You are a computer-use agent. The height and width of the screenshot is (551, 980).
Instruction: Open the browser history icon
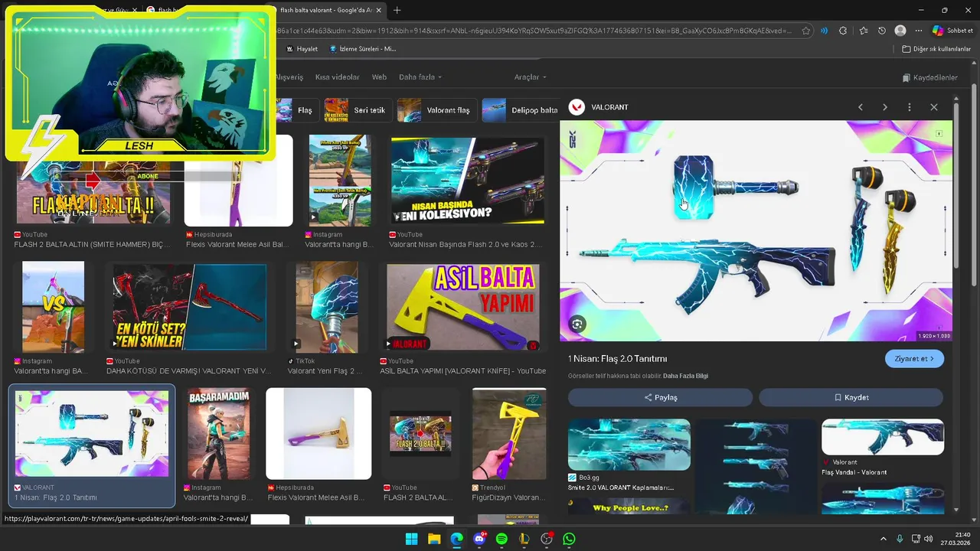882,31
